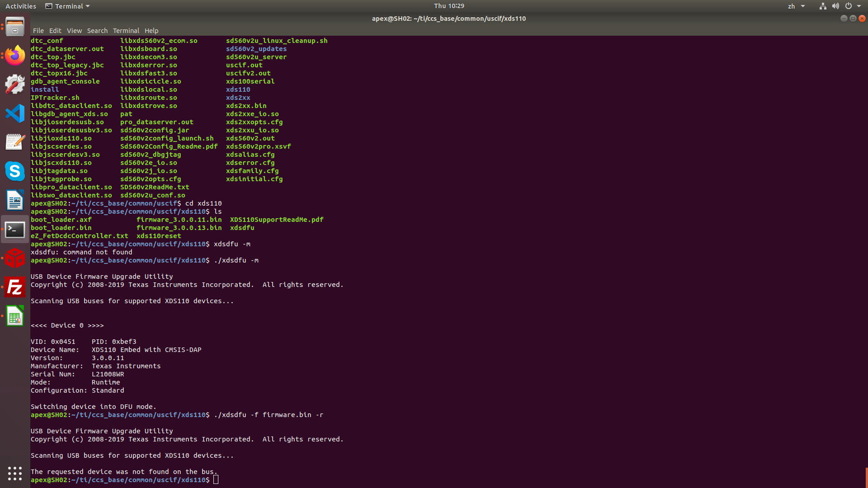
Task: Open Skype from the dock
Action: (x=15, y=171)
